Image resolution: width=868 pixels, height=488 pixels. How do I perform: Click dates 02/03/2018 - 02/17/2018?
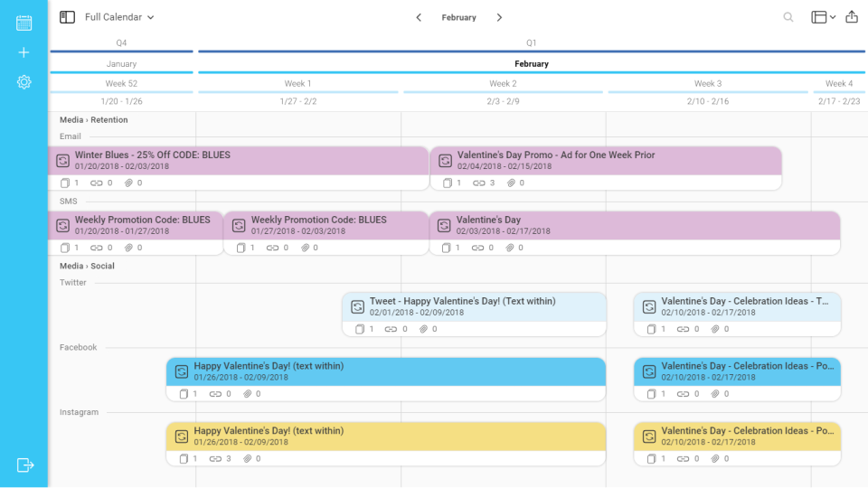[504, 230]
